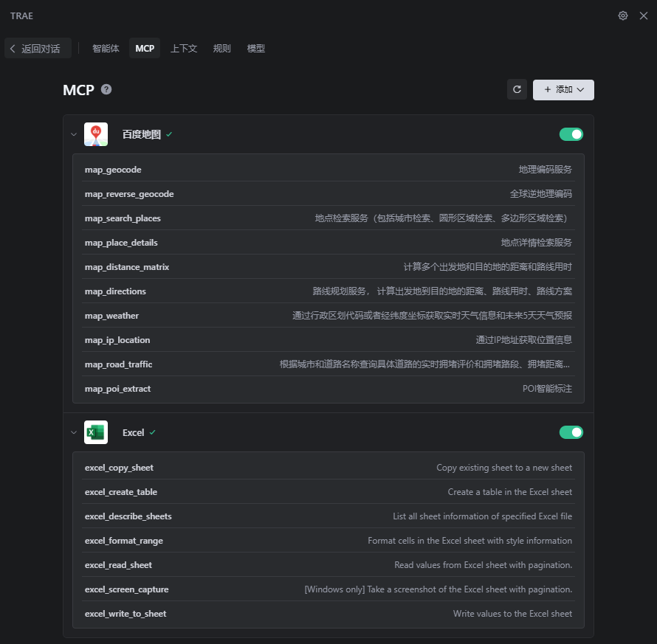Click map_ip_location tool entry
657x644 pixels.
click(x=328, y=339)
